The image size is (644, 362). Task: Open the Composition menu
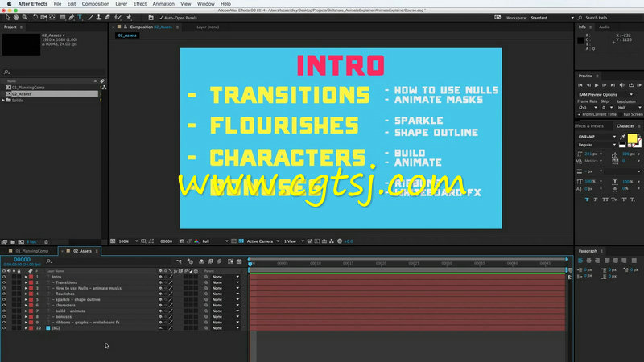click(95, 4)
